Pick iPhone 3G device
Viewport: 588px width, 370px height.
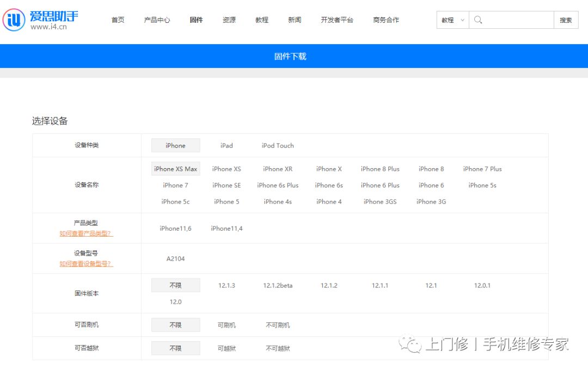coord(431,202)
